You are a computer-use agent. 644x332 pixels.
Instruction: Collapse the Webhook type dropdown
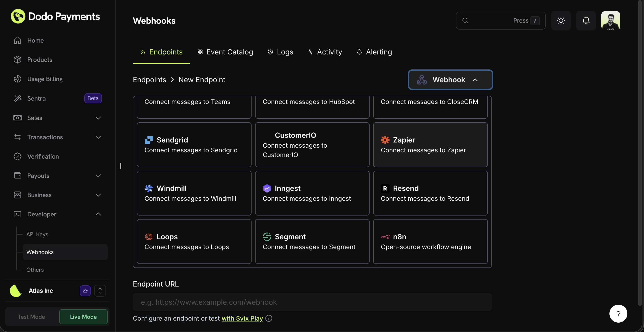tap(475, 80)
